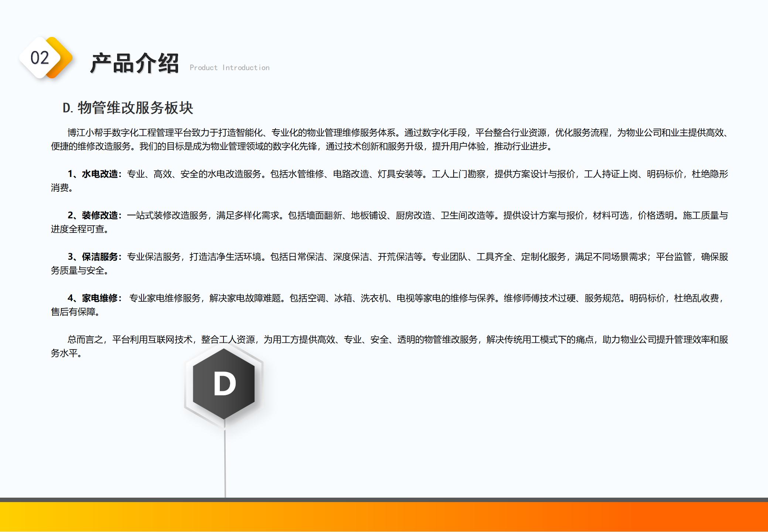Click the 2、装修改造 bold label

pos(95,215)
